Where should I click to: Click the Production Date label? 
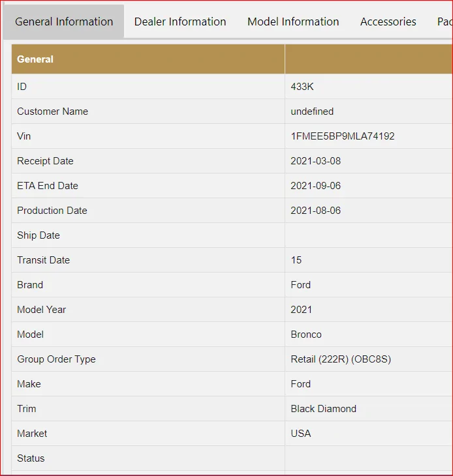52,211
